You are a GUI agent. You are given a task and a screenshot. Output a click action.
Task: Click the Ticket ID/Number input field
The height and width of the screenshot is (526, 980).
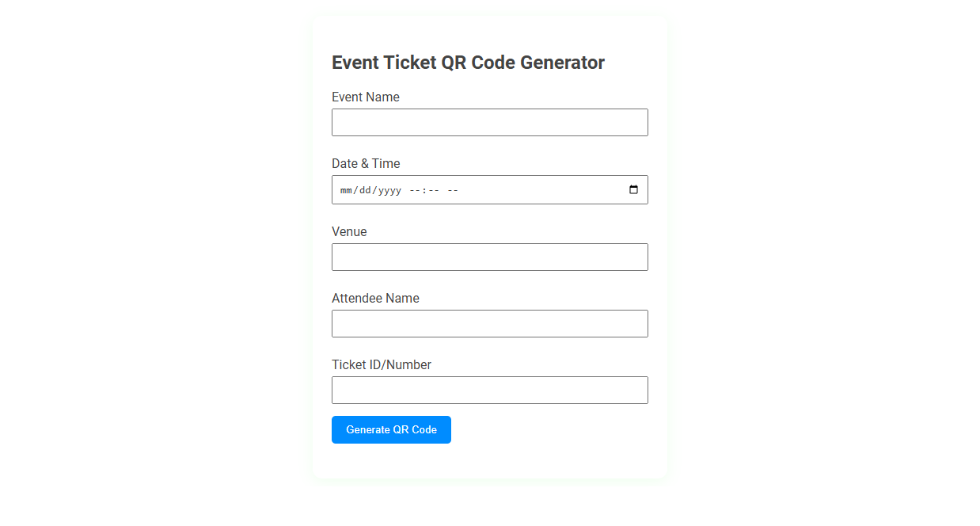489,390
